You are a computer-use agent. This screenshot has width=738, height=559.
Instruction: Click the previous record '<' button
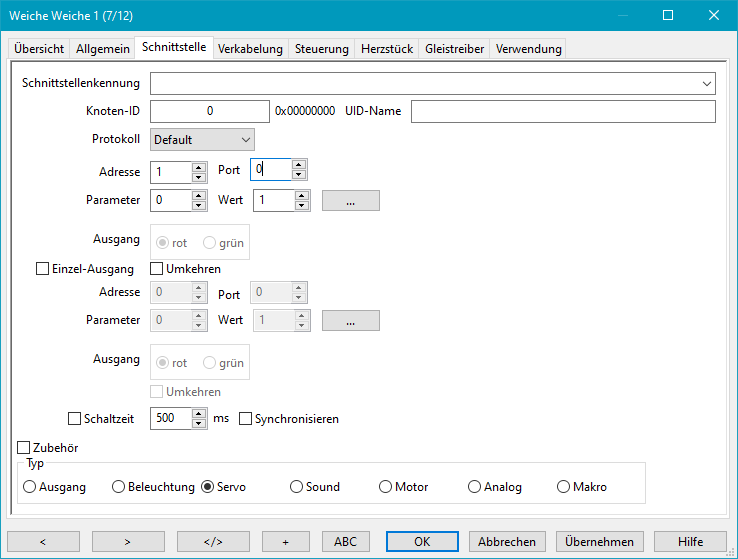[43, 541]
